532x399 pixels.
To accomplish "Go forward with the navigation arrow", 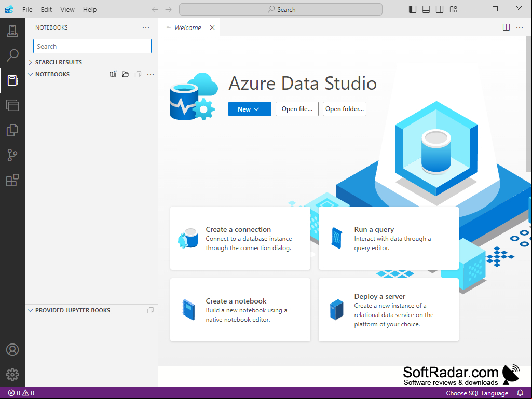I will point(169,9).
